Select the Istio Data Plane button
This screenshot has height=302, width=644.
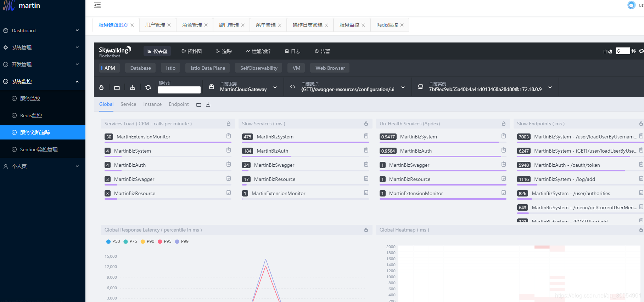(x=208, y=68)
